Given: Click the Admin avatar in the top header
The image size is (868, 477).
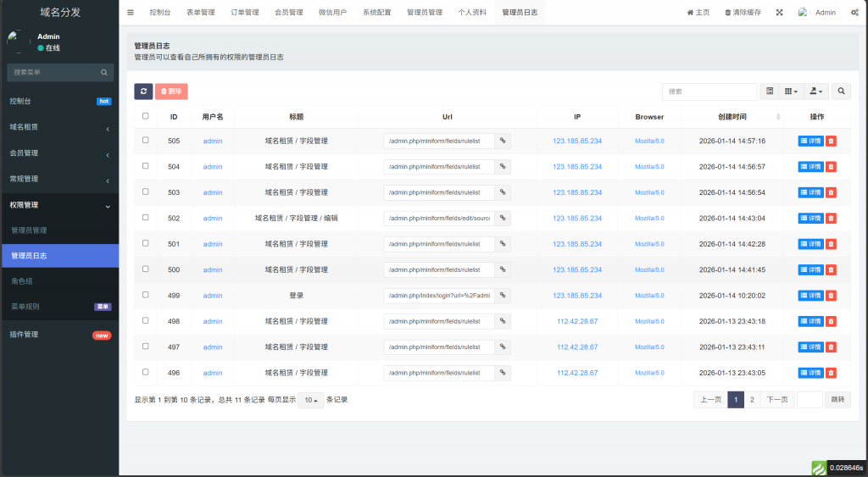Looking at the screenshot, I should click(803, 12).
